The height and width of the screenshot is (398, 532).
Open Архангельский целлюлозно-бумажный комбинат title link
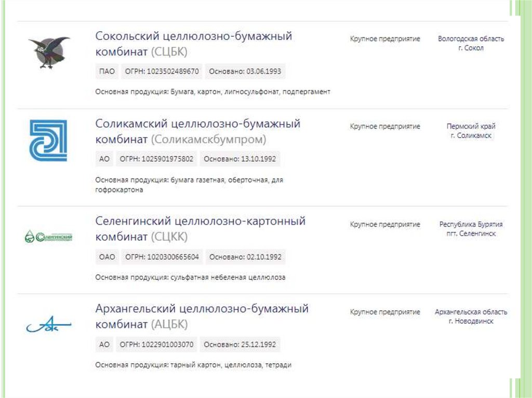[202, 316]
